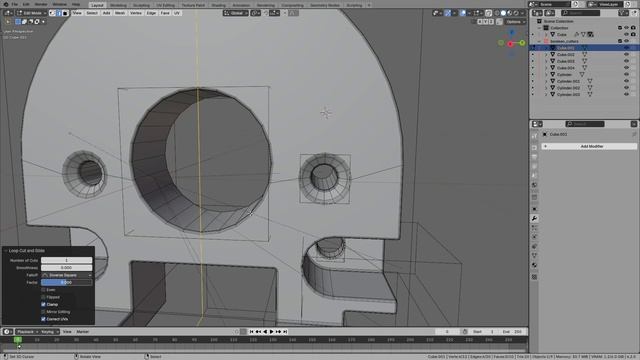This screenshot has height=360, width=640.
Task: Select wireframe viewport shading
Action: click(x=497, y=13)
